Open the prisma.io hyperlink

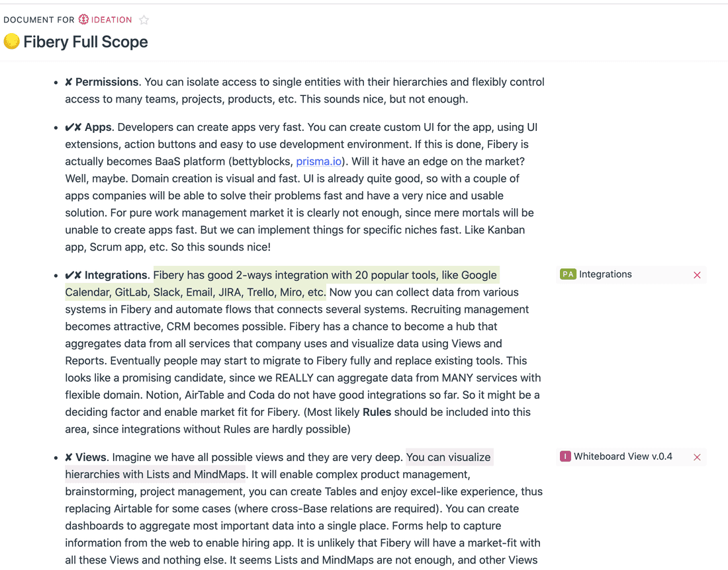(x=318, y=161)
